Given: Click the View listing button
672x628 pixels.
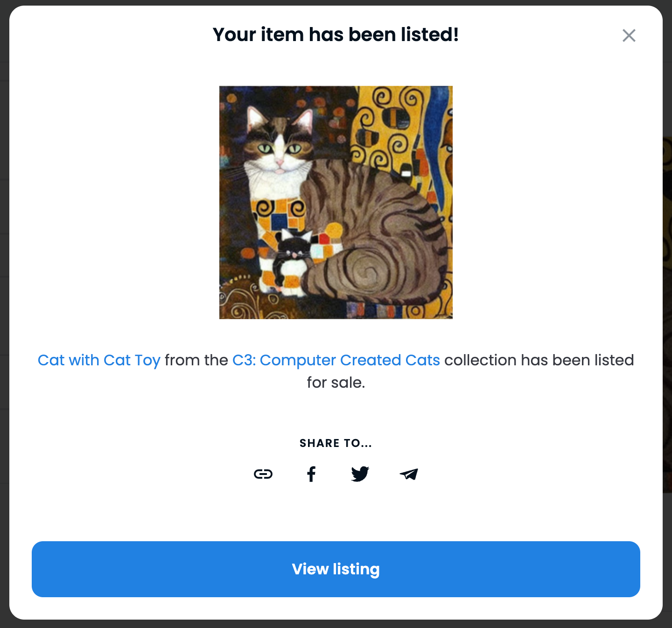Looking at the screenshot, I should tap(336, 569).
